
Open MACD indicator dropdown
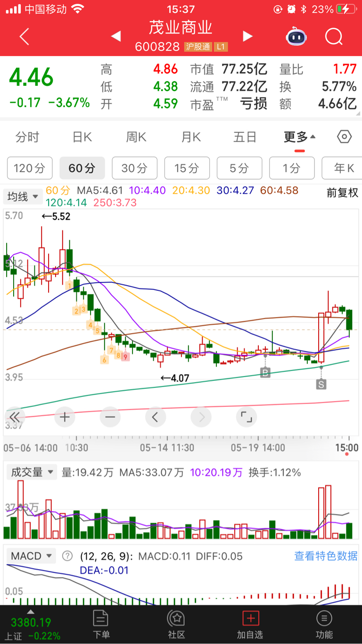[31, 556]
